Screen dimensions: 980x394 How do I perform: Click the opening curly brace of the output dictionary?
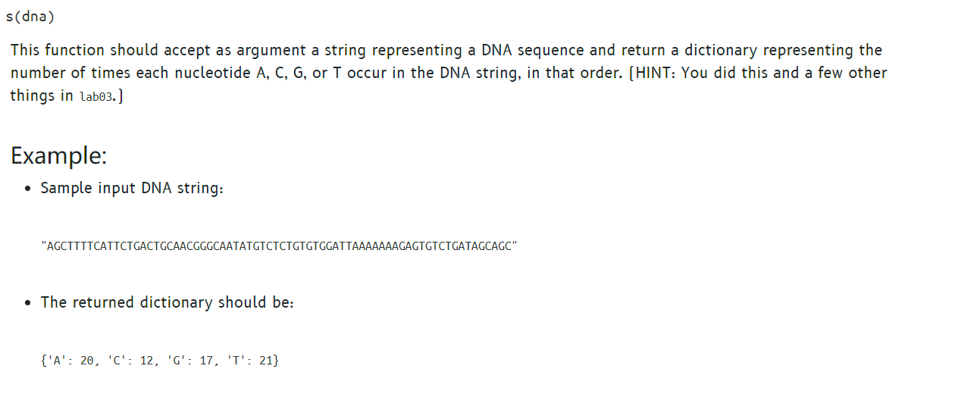pos(44,361)
